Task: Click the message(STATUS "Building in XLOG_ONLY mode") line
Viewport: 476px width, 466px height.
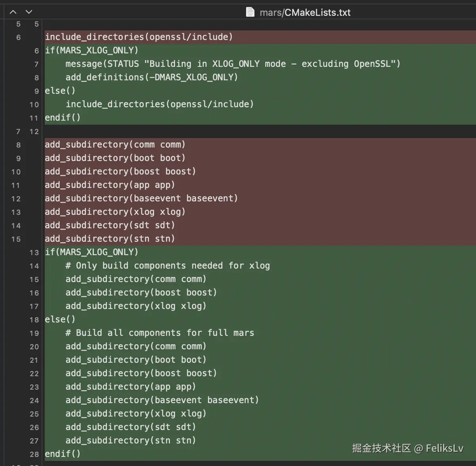Action: point(232,64)
